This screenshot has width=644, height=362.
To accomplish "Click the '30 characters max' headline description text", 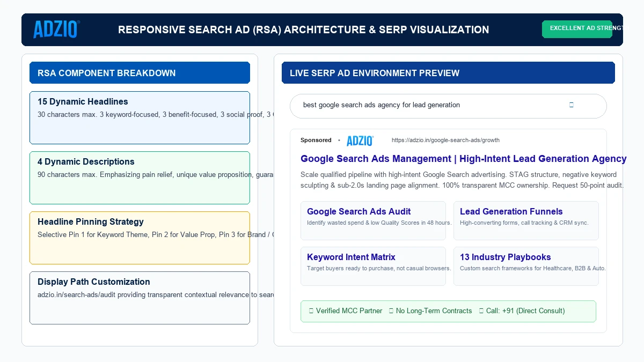I will 156,115.
